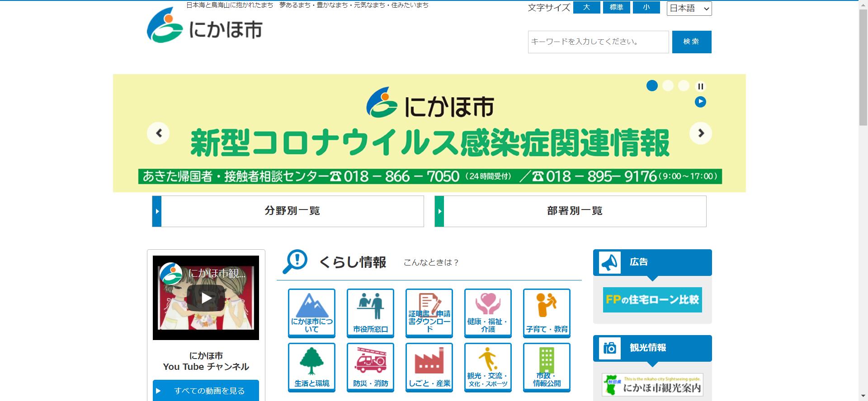Open the 市役所窓口 category icon
This screenshot has height=401, width=868.
(370, 313)
